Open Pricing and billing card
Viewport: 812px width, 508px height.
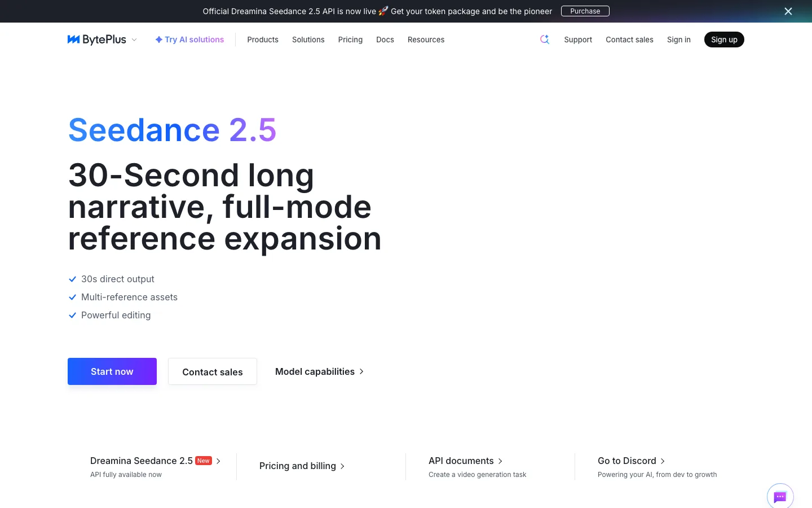pos(302,466)
